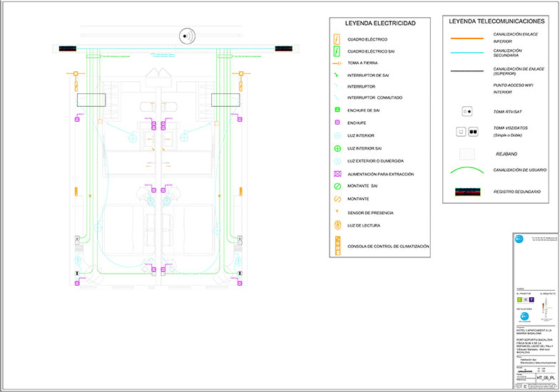Click the Cuadro Eléctrico legend symbol
This screenshot has width=560, height=392.
(336, 38)
